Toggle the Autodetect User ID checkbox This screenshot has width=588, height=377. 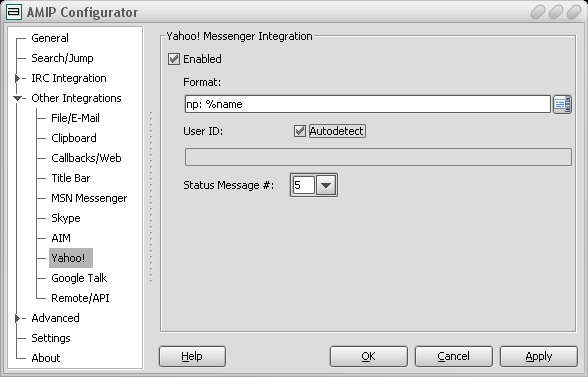point(300,131)
